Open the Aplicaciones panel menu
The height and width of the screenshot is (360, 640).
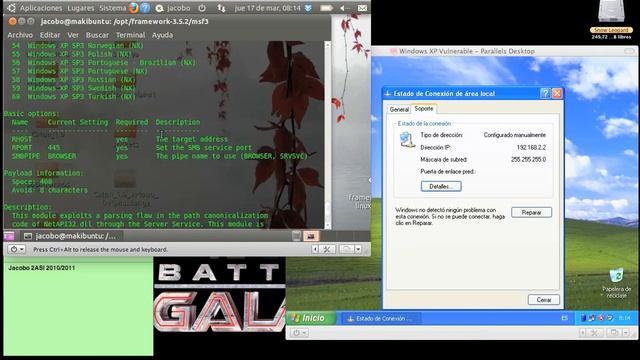[41, 8]
